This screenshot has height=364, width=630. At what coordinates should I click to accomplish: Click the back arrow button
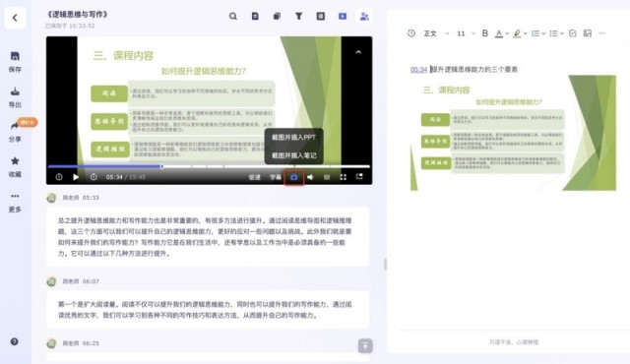click(x=15, y=18)
